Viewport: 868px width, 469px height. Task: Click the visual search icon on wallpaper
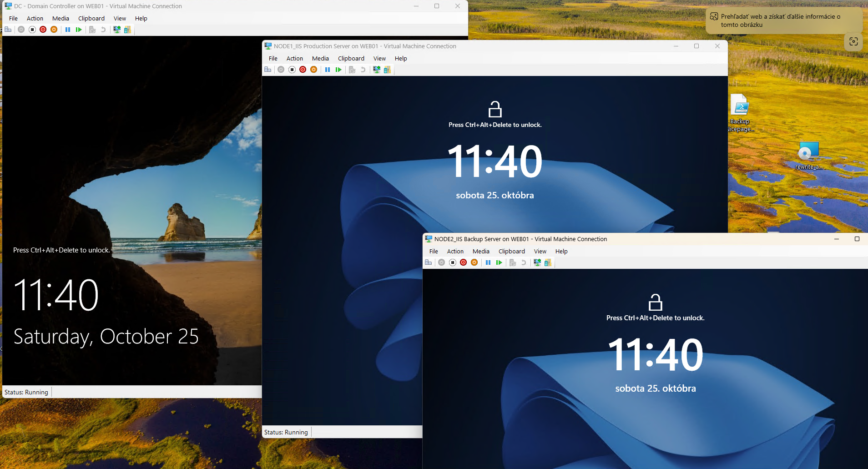click(853, 41)
